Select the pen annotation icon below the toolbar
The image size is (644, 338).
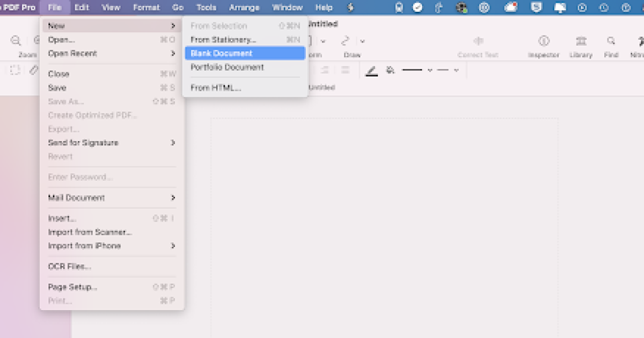pos(33,70)
